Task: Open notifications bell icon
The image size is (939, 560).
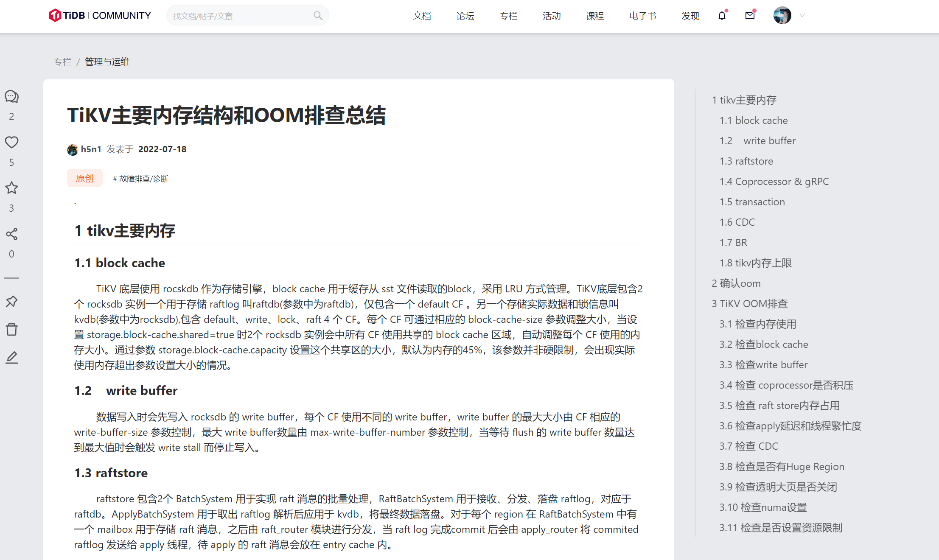Action: click(x=722, y=16)
